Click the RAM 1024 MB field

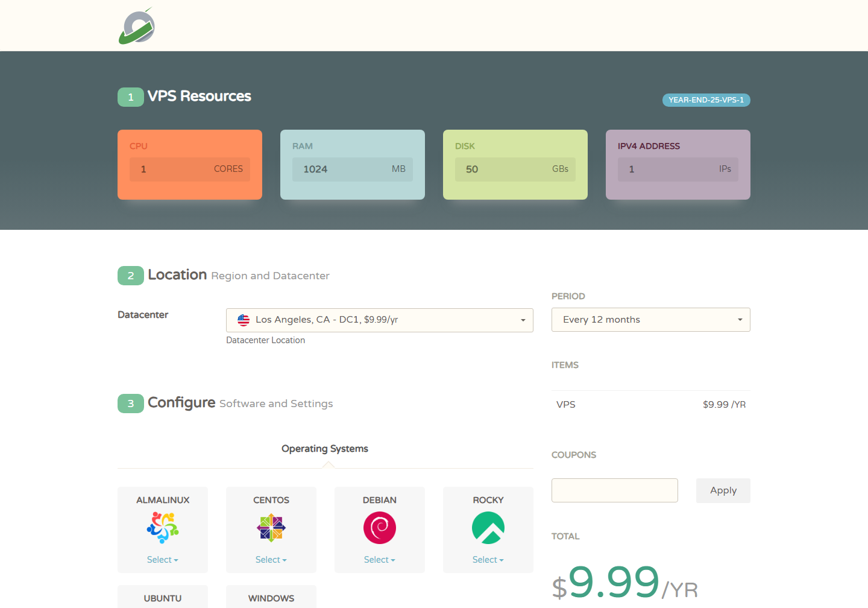point(353,169)
